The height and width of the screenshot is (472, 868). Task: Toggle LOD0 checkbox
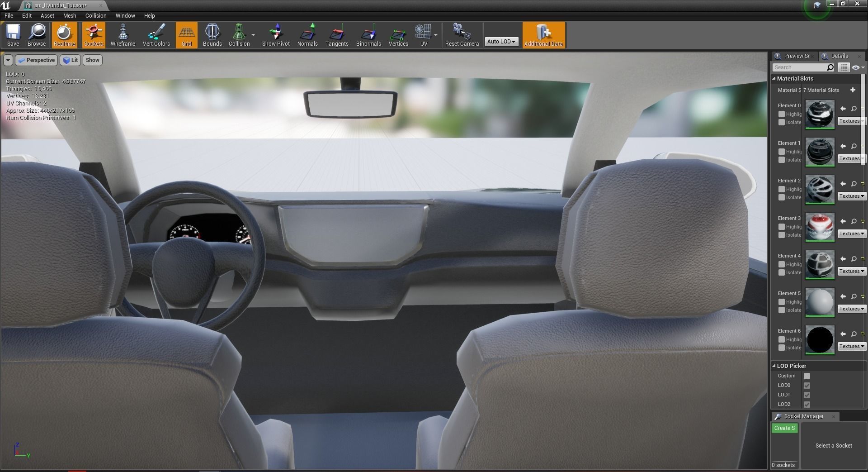[807, 386]
